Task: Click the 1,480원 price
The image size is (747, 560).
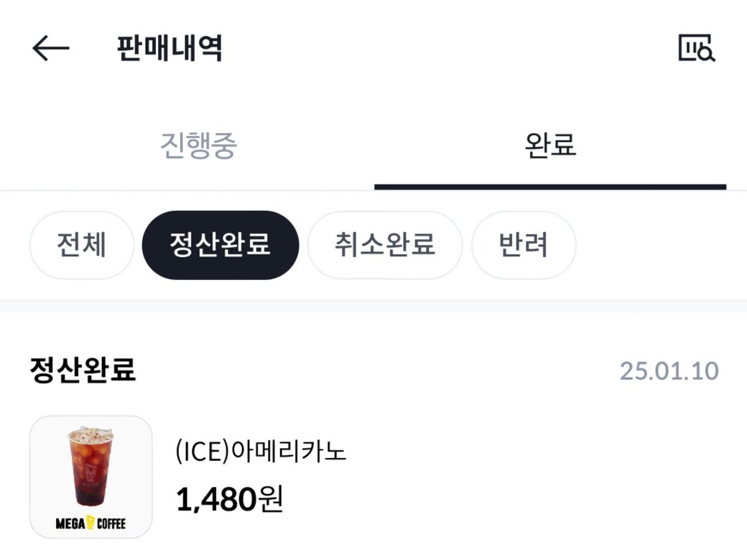Action: pyautogui.click(x=230, y=499)
